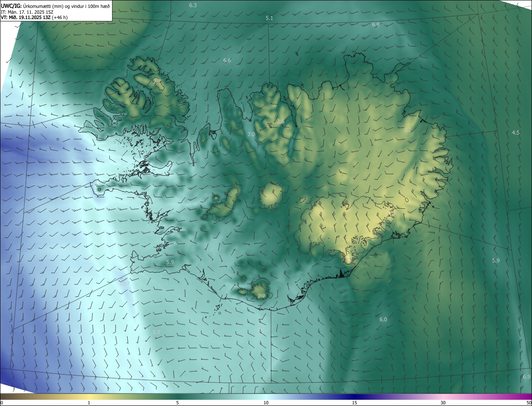Select the 2.6 value label in north Iceland
The width and height of the screenshot is (532, 406).
pos(281,122)
